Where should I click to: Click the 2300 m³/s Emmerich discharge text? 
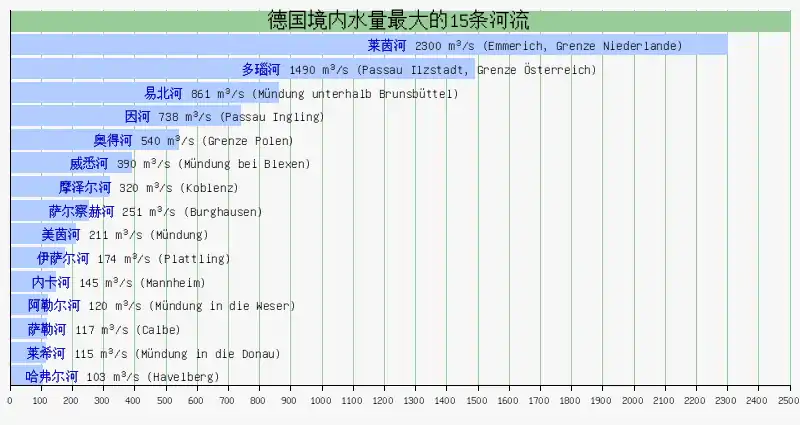[548, 47]
